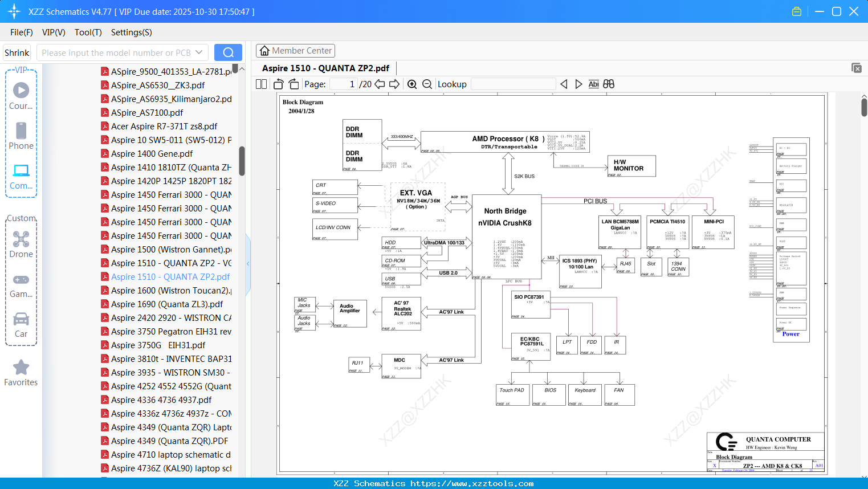Rotate page clockwise
The height and width of the screenshot is (489, 868).
point(294,84)
